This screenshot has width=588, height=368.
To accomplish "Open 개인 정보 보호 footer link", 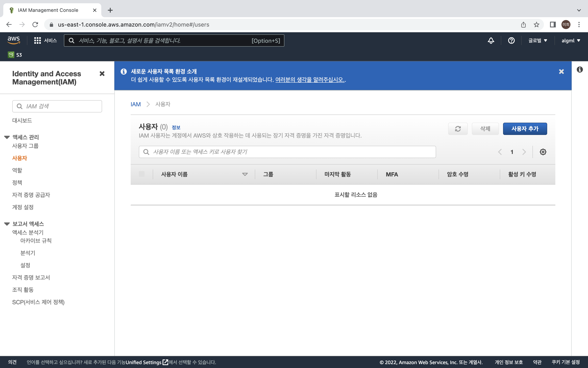I will [509, 362].
